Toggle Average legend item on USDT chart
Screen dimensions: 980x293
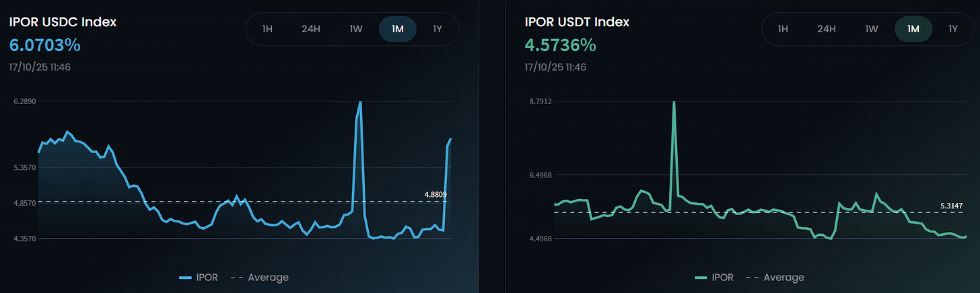pyautogui.click(x=775, y=277)
